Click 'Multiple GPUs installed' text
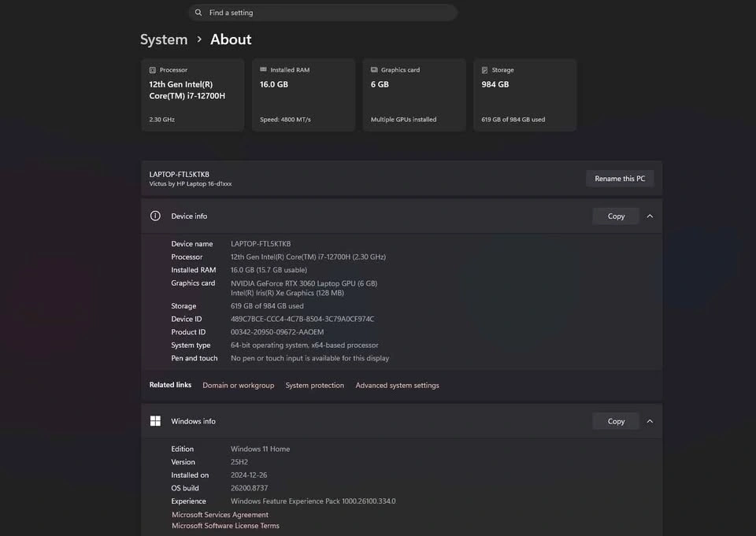This screenshot has width=756, height=536. (x=403, y=120)
